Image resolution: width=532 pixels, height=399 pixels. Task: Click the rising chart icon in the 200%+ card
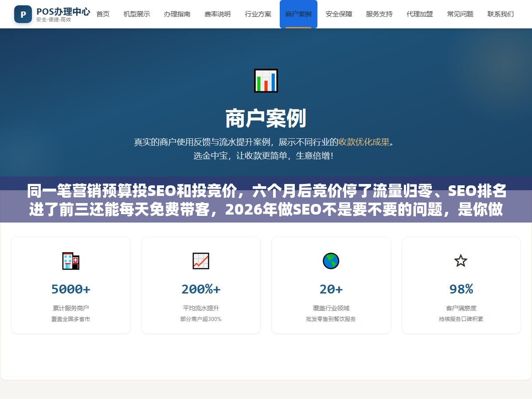pyautogui.click(x=201, y=261)
